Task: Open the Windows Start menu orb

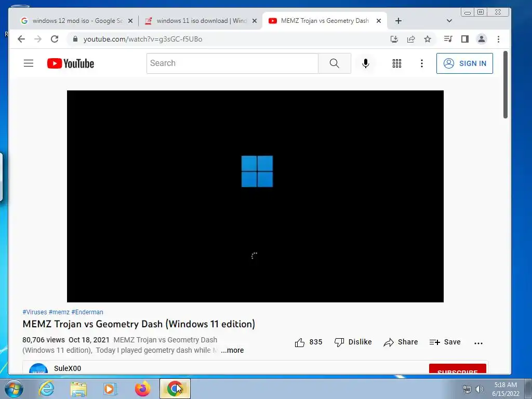Action: (x=14, y=389)
